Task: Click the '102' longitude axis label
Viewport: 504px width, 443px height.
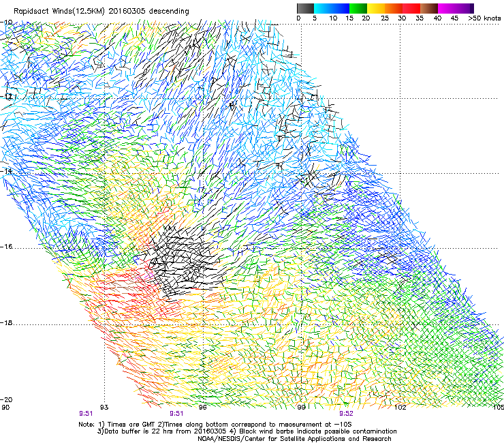Action: (400, 408)
